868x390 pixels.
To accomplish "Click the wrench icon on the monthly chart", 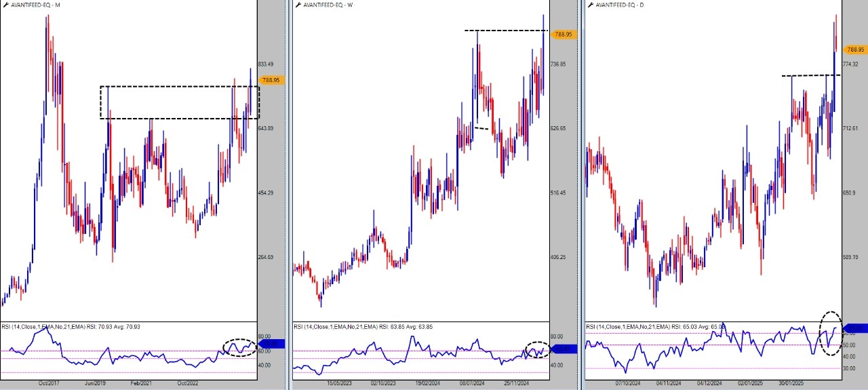I will (x=4, y=5).
